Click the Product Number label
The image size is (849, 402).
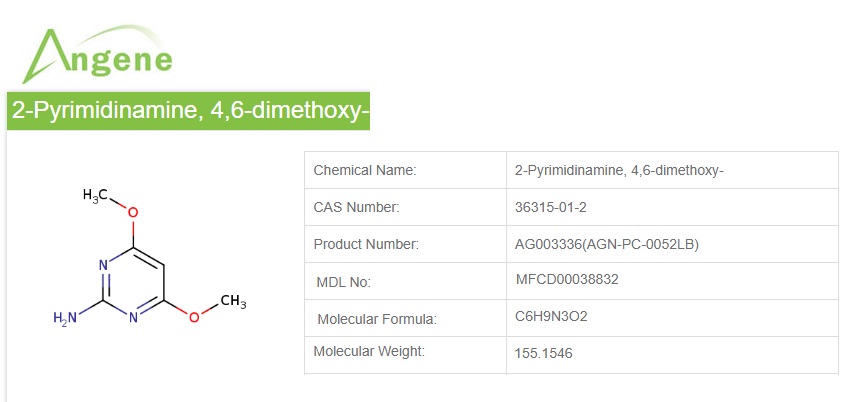coord(366,244)
